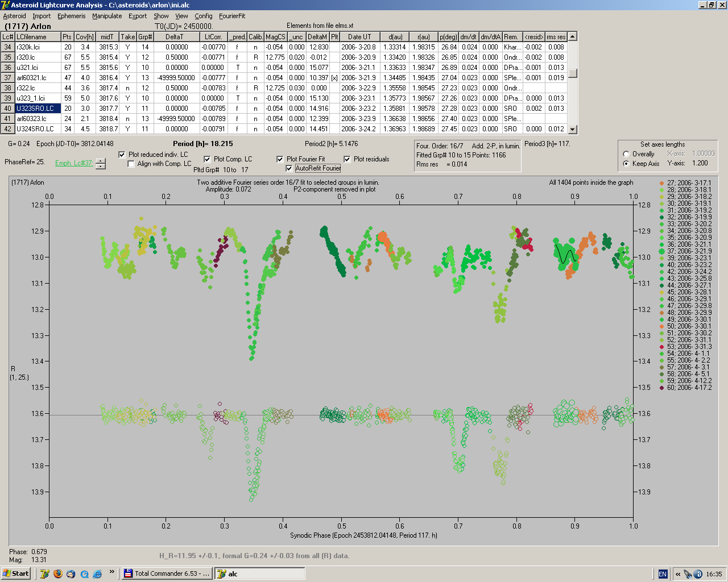The width and height of the screenshot is (728, 582).
Task: Open the Export menu
Action: 138,16
